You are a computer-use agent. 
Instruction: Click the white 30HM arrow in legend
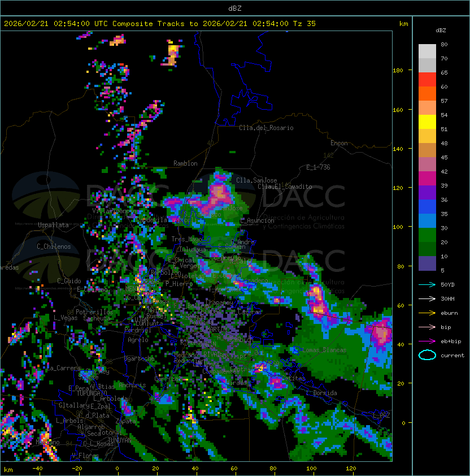click(427, 298)
